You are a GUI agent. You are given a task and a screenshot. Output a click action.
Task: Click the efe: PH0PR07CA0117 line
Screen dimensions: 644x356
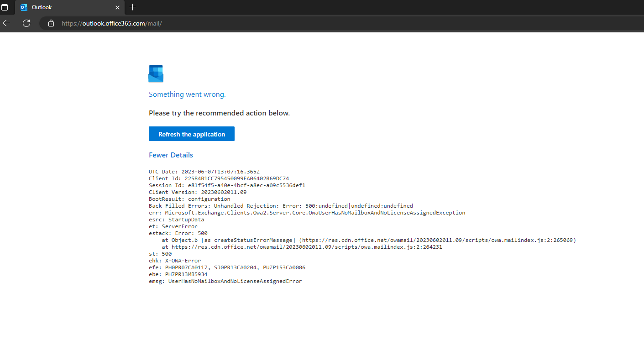(227, 267)
